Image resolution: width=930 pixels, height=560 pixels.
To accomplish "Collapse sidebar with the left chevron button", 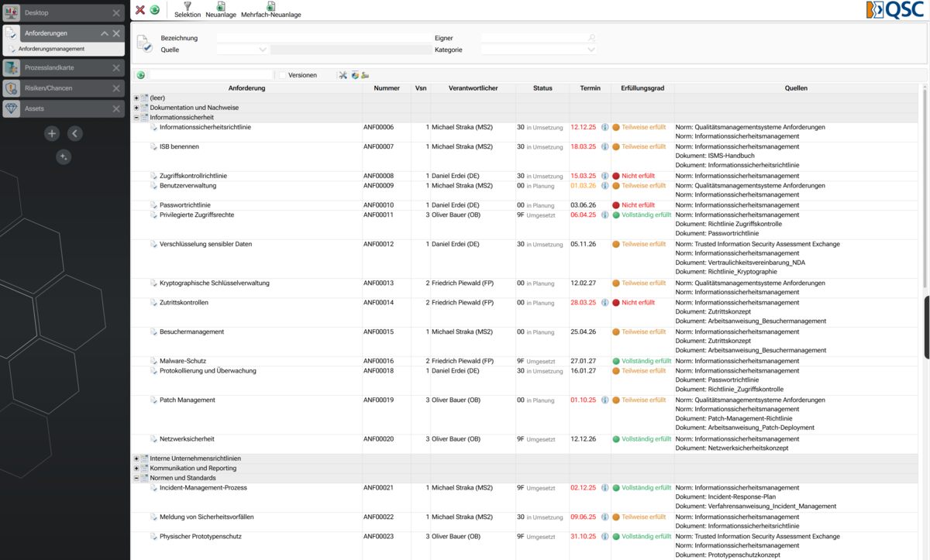I will point(74,133).
